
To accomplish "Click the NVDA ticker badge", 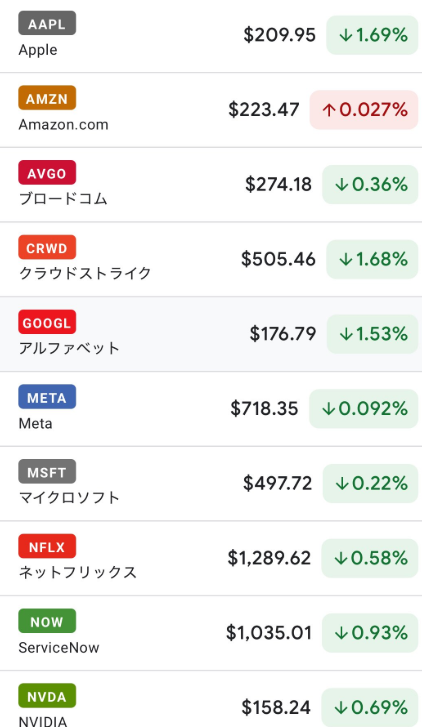I will coord(47,696).
